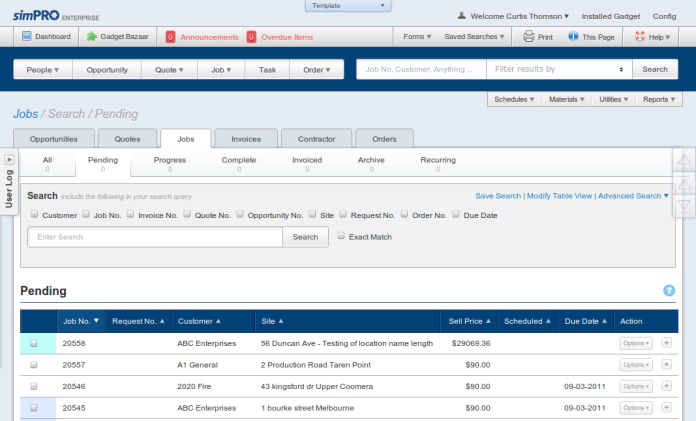Click the blue help question mark icon
This screenshot has height=421, width=696.
[x=669, y=291]
